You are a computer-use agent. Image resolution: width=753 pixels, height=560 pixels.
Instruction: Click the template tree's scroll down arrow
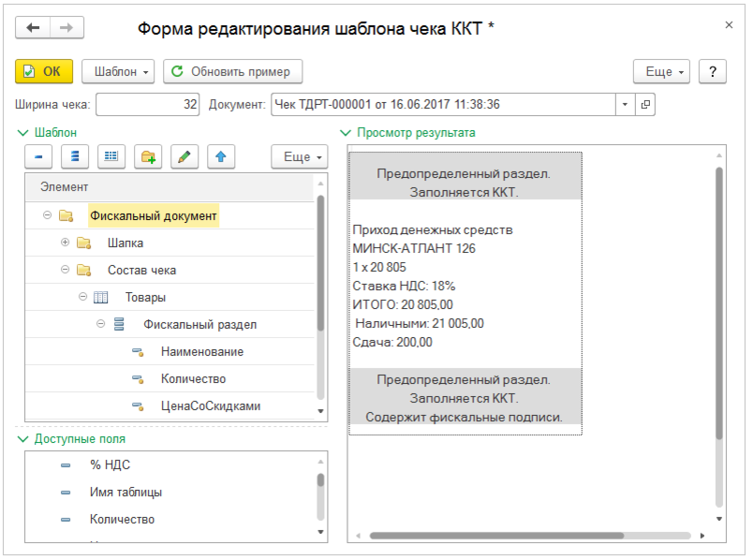[x=320, y=411]
